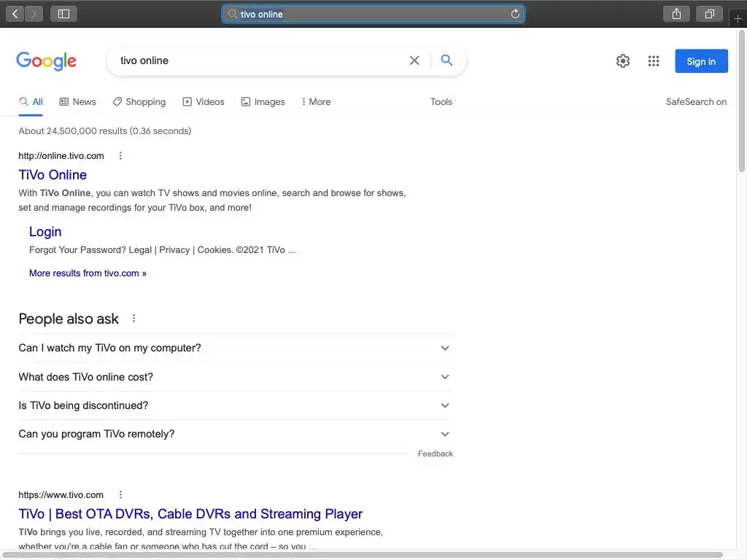Toggle the browser sidebar button
Screen dimensions: 747x560
[63, 14]
